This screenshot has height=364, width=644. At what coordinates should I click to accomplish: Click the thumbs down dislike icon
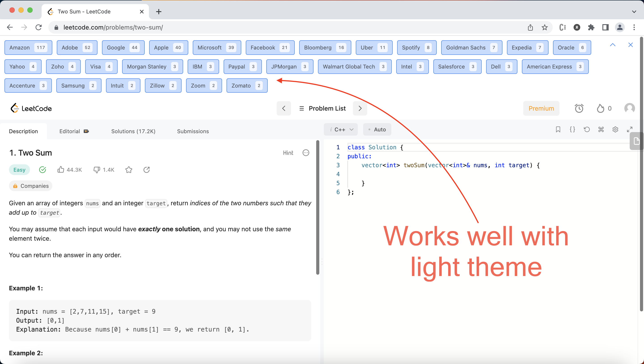click(97, 169)
